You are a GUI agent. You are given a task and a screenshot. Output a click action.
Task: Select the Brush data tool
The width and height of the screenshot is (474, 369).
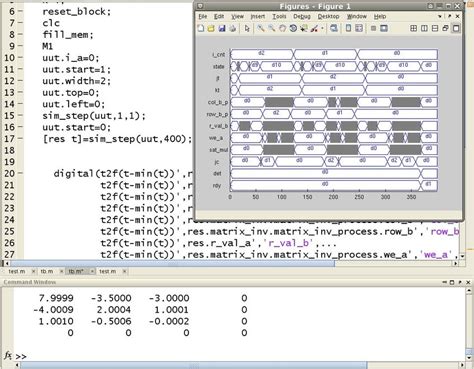point(314,29)
